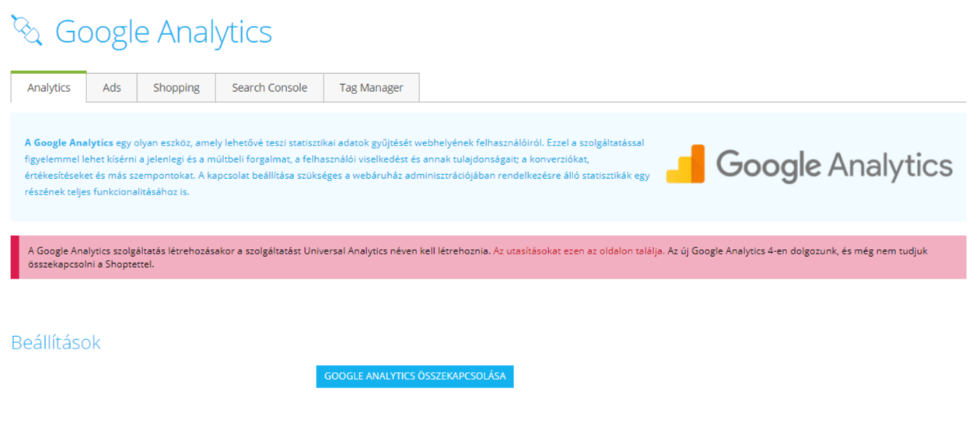Viewport: 980px width, 424px height.
Task: Click the bold 'A Google Analytics' text in description
Action: coord(69,143)
